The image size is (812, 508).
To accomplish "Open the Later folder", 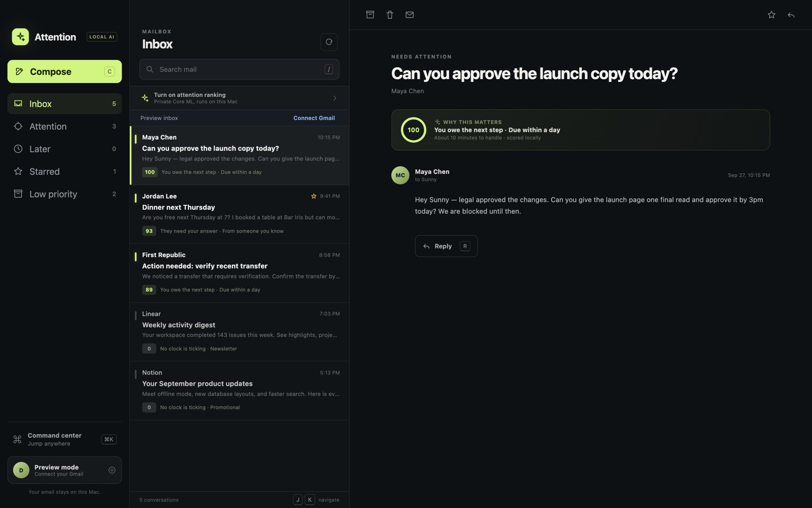I will click(x=64, y=149).
